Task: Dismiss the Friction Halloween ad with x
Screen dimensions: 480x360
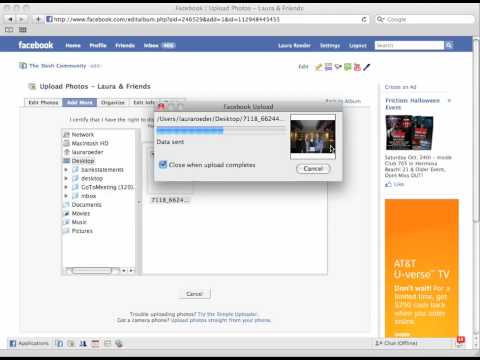Action: (449, 100)
